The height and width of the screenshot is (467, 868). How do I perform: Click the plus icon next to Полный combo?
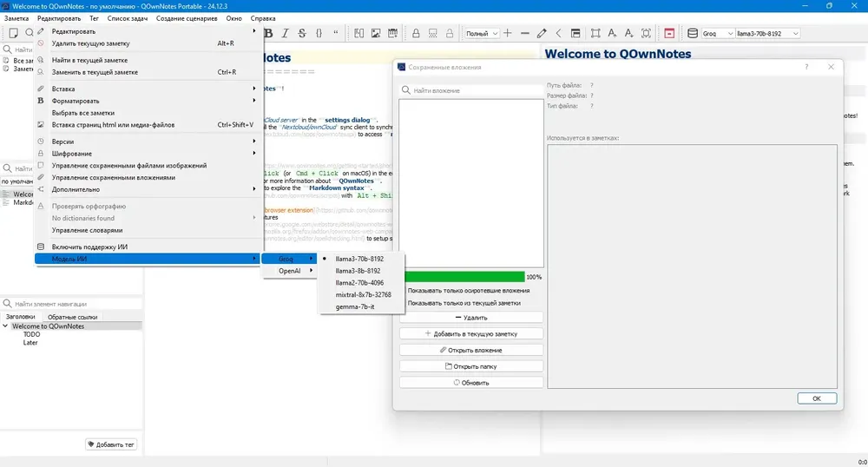click(508, 33)
